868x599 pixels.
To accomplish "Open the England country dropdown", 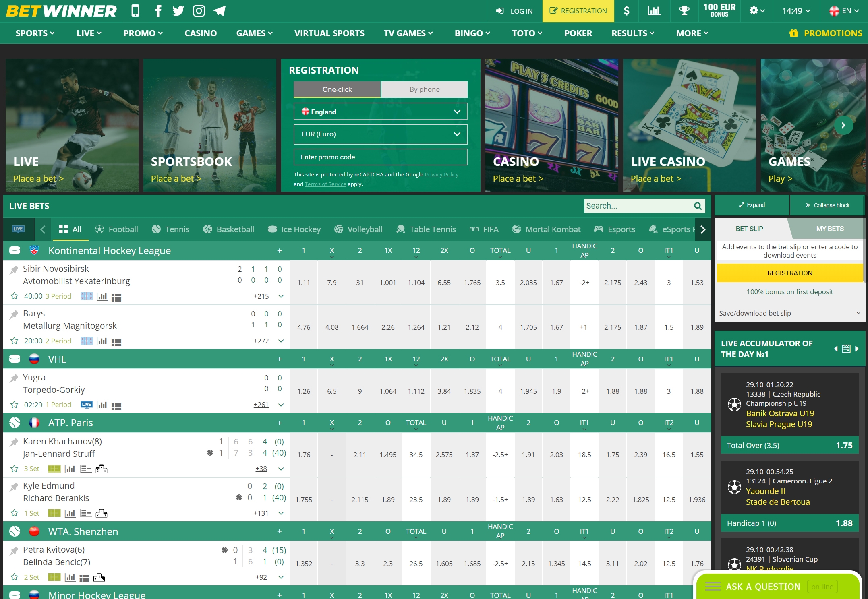I will tap(380, 112).
